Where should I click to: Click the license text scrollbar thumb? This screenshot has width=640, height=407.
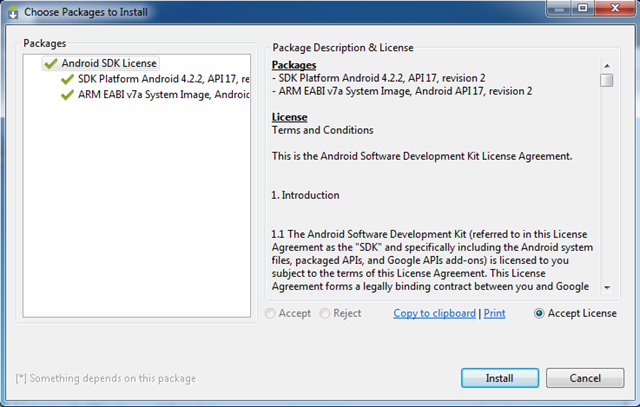tap(607, 80)
